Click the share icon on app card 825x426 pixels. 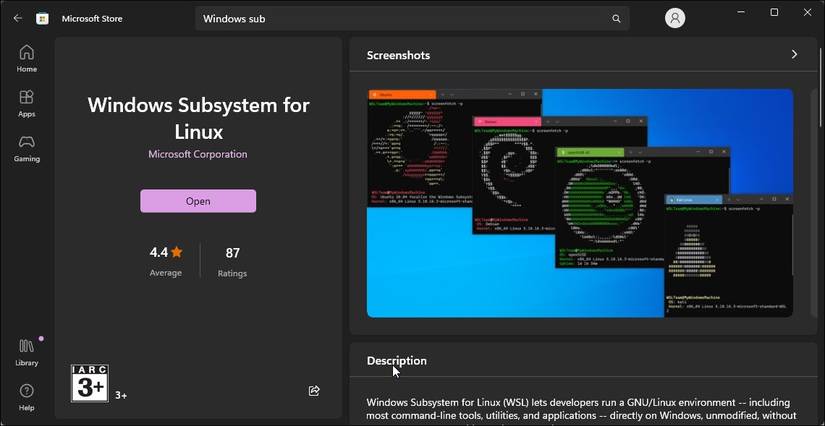(x=314, y=391)
